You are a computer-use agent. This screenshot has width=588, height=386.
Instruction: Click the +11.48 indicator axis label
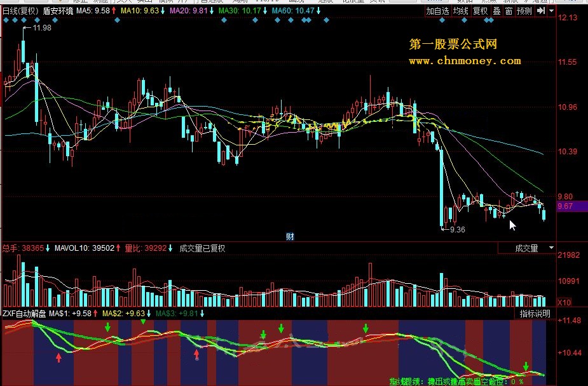pyautogui.click(x=570, y=321)
